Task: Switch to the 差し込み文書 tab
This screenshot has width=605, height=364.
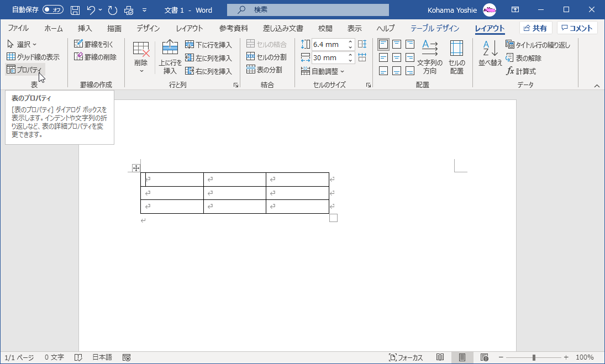Action: [x=283, y=28]
